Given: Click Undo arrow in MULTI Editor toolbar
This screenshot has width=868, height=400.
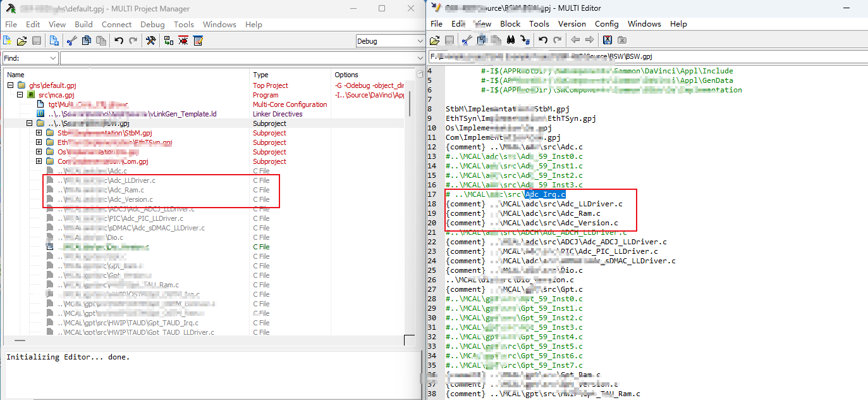Looking at the screenshot, I should pos(542,40).
